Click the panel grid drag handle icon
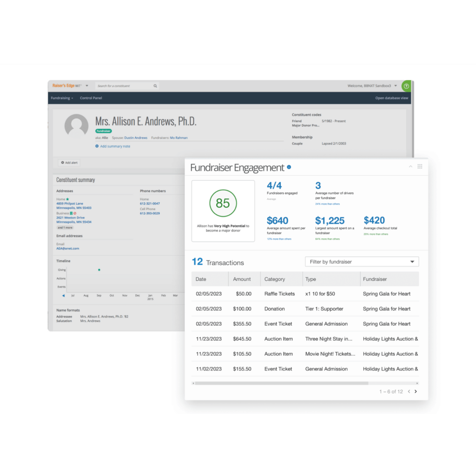476x476 pixels. (420, 166)
